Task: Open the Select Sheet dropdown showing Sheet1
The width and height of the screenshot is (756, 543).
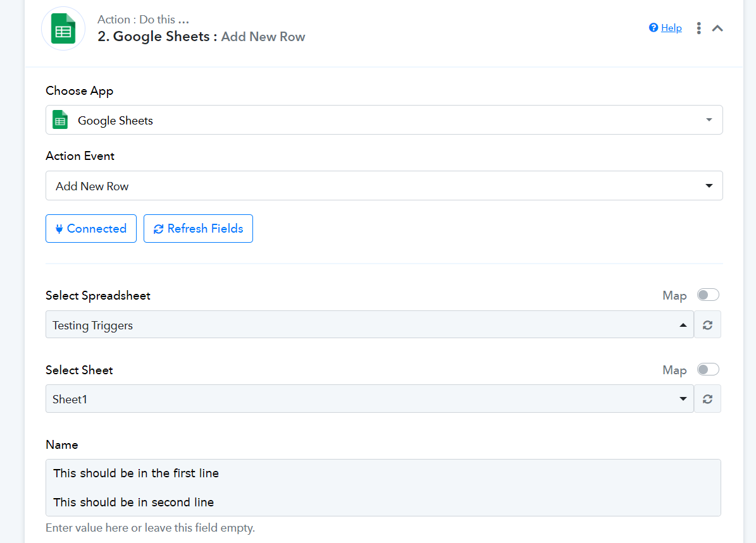Action: 369,398
